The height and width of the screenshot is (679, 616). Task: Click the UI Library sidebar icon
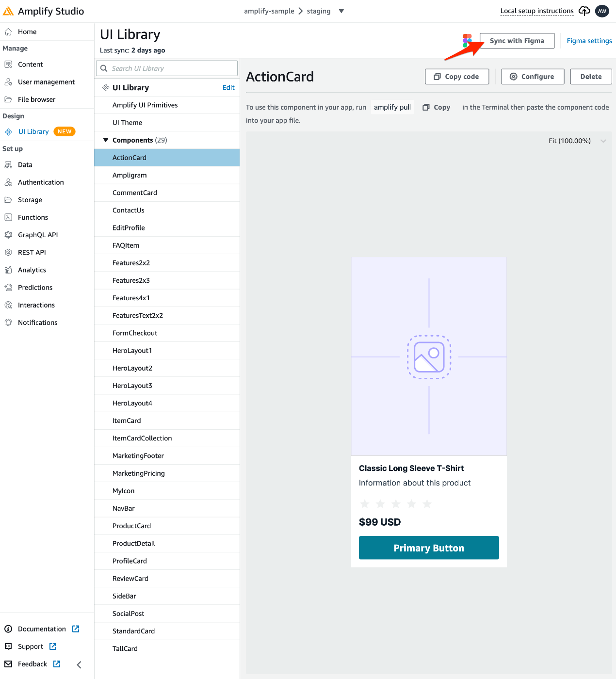(8, 132)
